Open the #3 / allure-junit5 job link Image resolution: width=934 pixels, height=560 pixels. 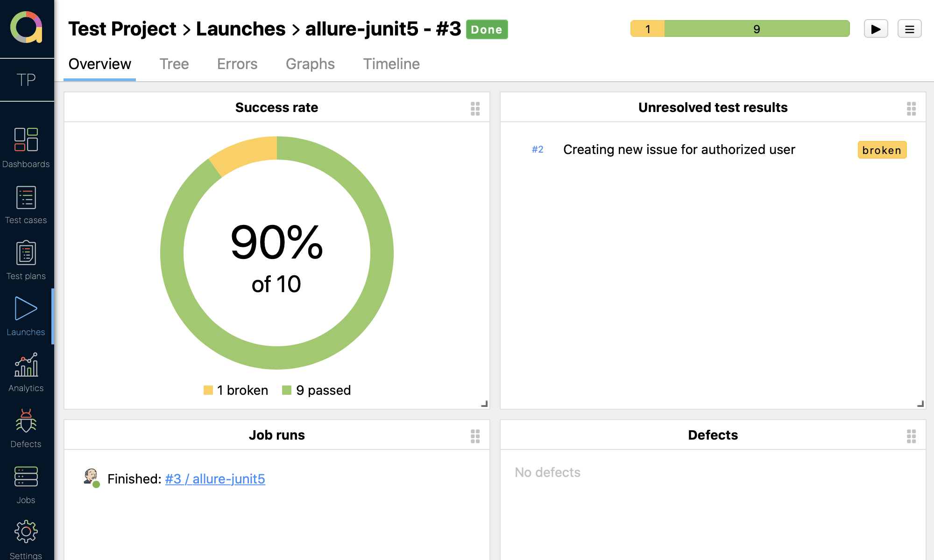(x=215, y=479)
